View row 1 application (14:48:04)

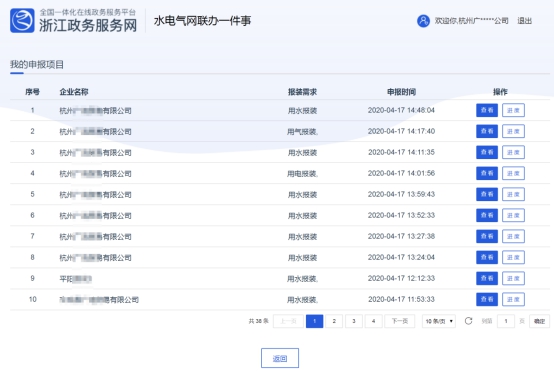(x=487, y=110)
